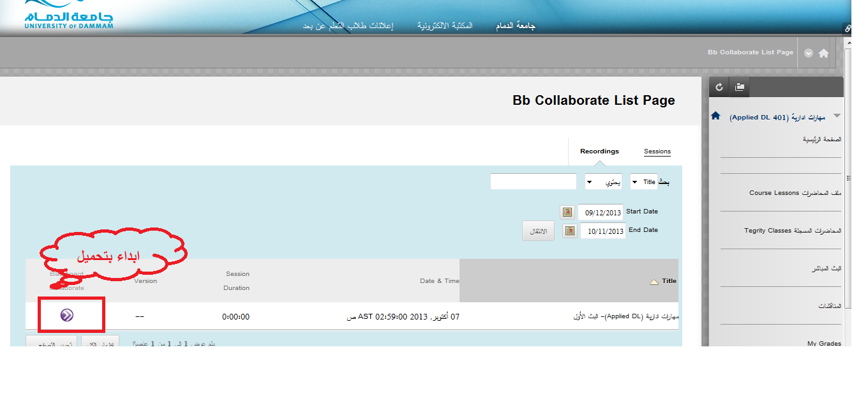Open الصفحة الرئيسية in the course menu
The image size is (868, 393).
822,139
